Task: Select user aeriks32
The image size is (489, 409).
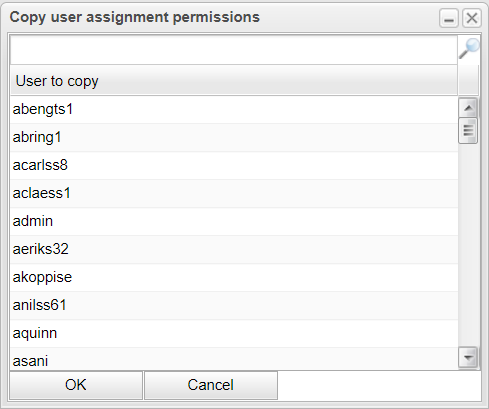Action: point(234,249)
